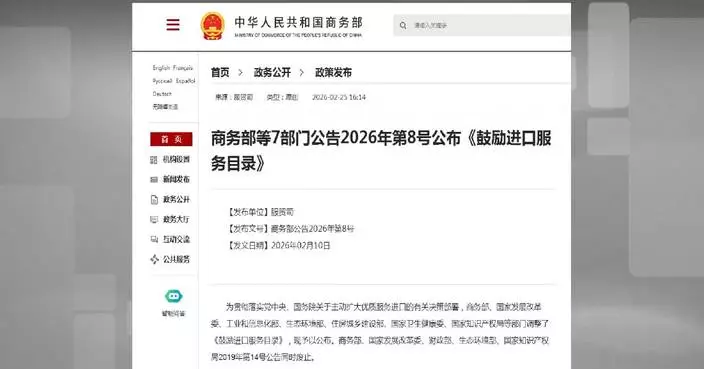Click the magnifier search icon

click(403, 26)
